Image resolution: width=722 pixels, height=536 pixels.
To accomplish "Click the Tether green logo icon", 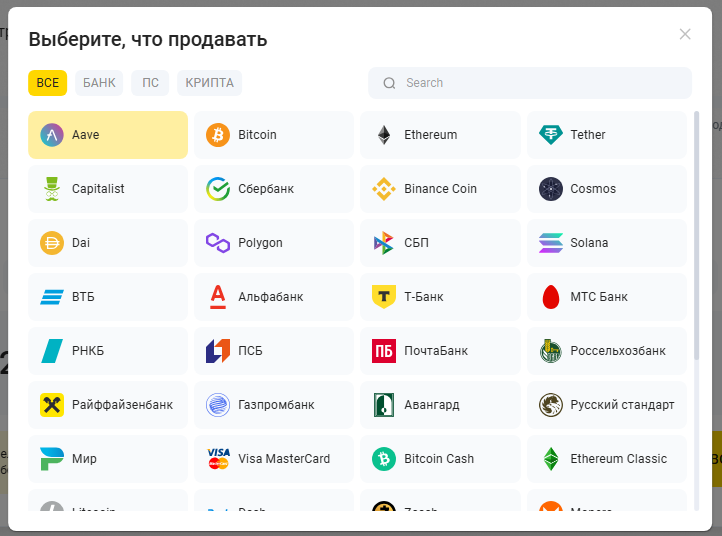I will pyautogui.click(x=551, y=135).
